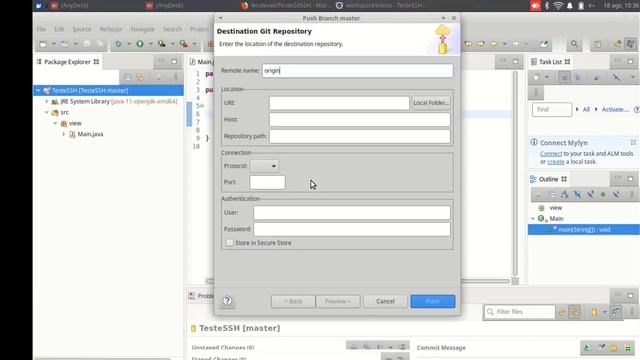
Task: Open the Refactor menu
Action: (x=111, y=29)
